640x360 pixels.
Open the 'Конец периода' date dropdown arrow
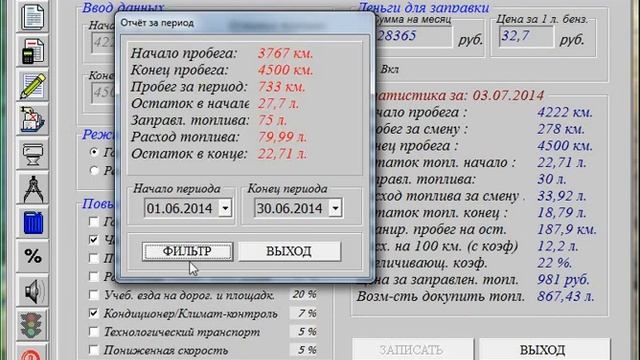coord(335,208)
